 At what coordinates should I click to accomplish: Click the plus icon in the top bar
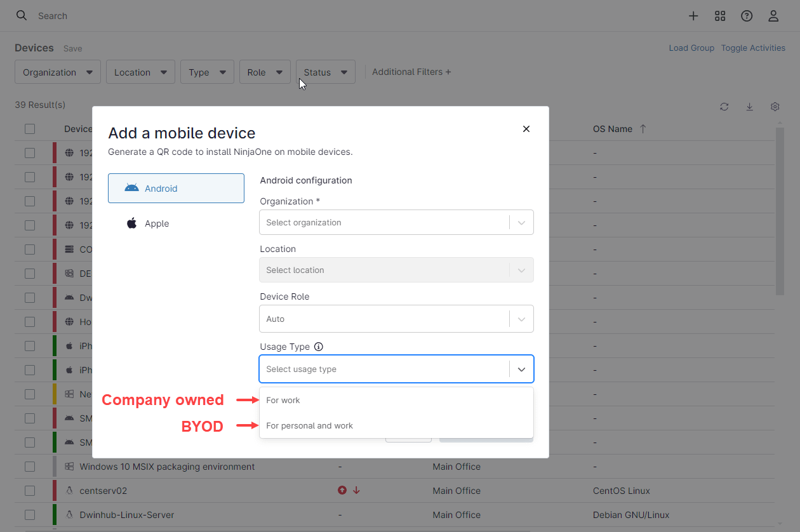[x=693, y=15]
